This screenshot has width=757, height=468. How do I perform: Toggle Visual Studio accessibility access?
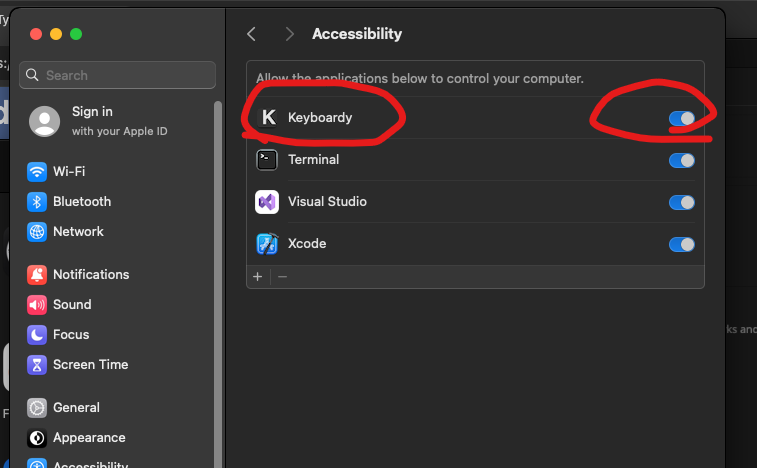pyautogui.click(x=682, y=202)
